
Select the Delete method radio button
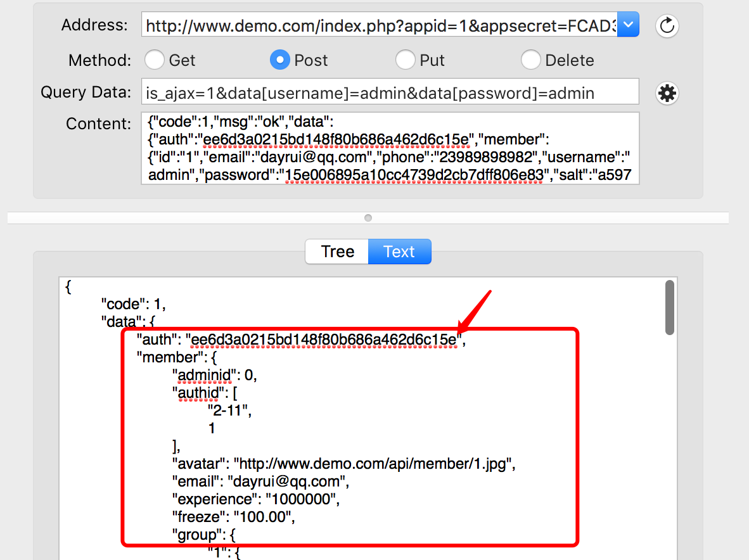[531, 60]
